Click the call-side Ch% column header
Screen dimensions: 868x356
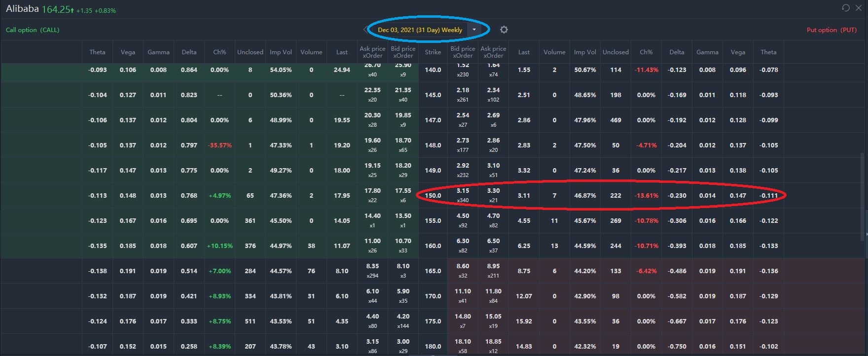[219, 52]
